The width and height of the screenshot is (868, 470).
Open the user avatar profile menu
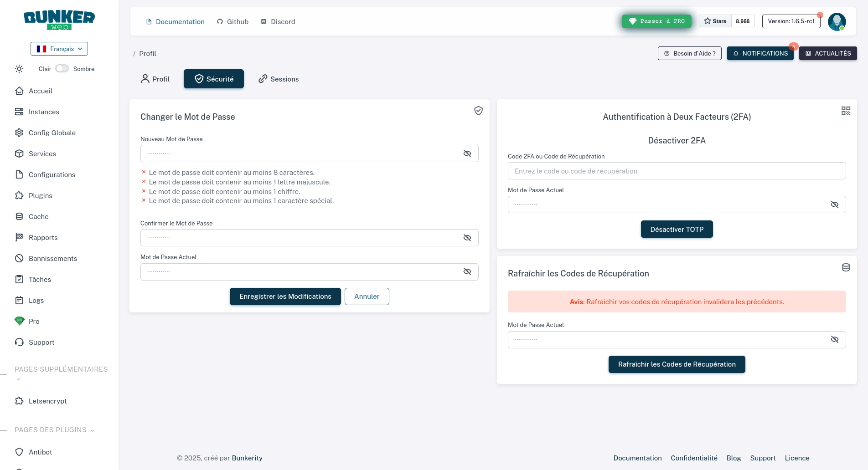[x=837, y=21]
